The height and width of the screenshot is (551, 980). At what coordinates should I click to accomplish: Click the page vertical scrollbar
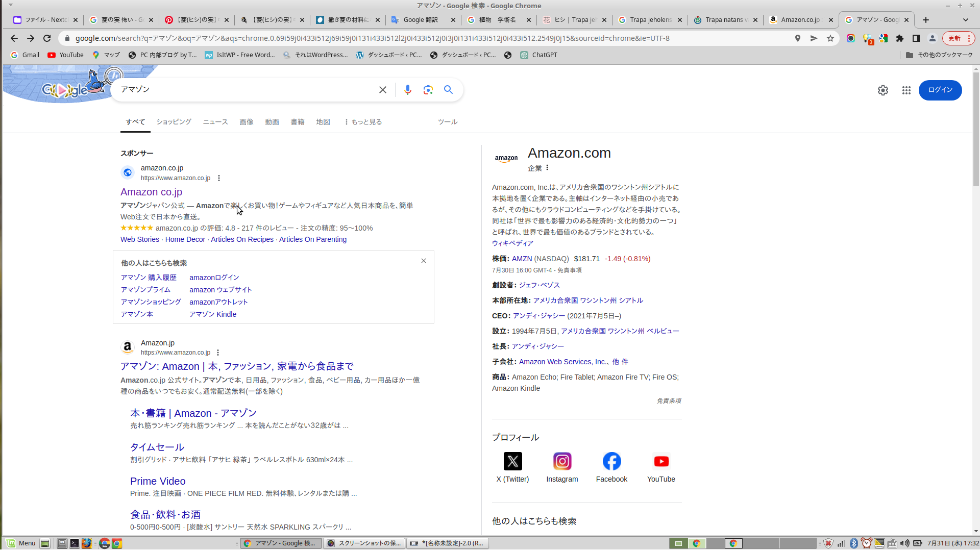coord(976,128)
